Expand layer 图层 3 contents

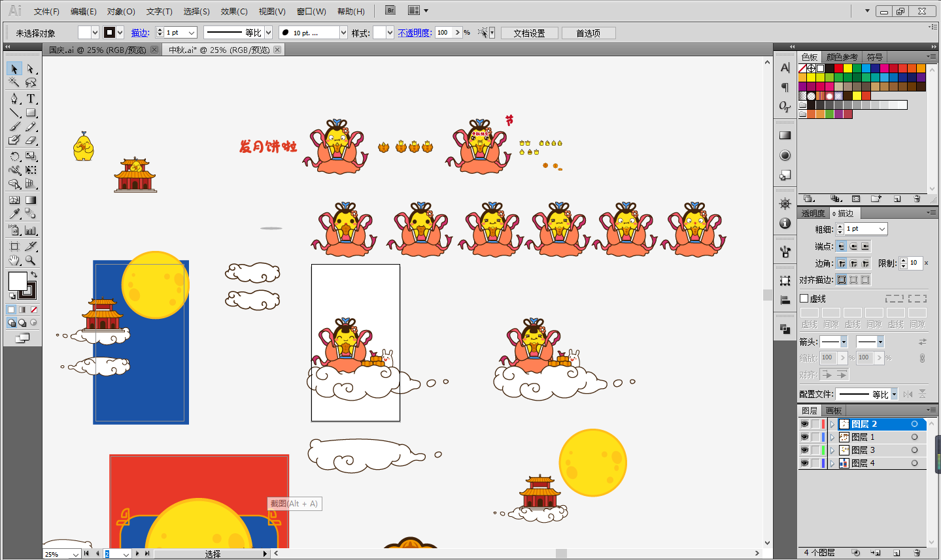pos(832,450)
